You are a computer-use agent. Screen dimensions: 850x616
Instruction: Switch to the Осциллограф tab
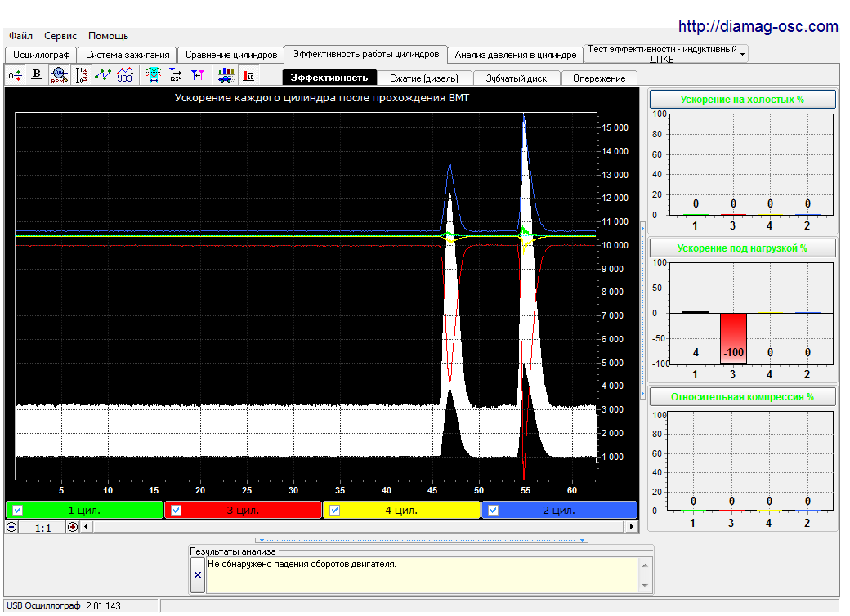tap(41, 55)
